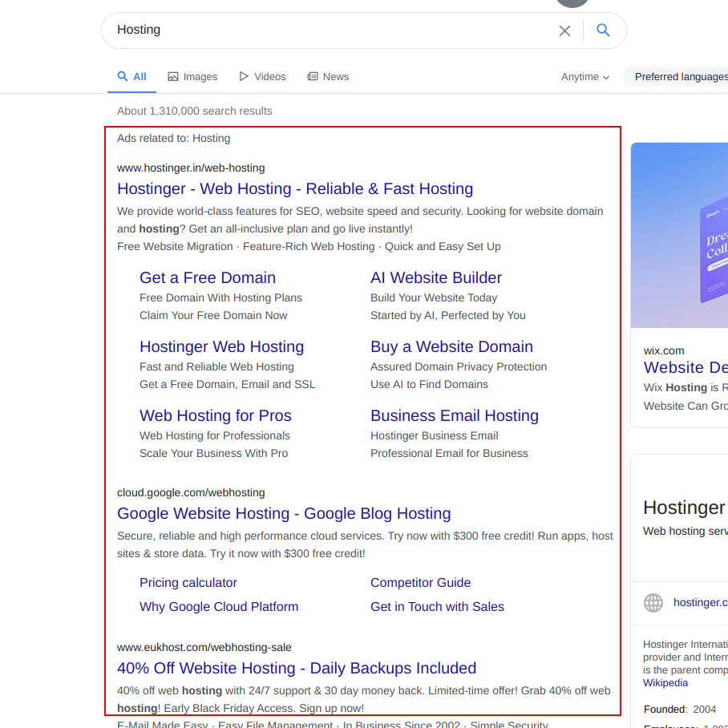Open the Buy a Website Domain sitelink
The height and width of the screenshot is (728, 728).
point(451,347)
